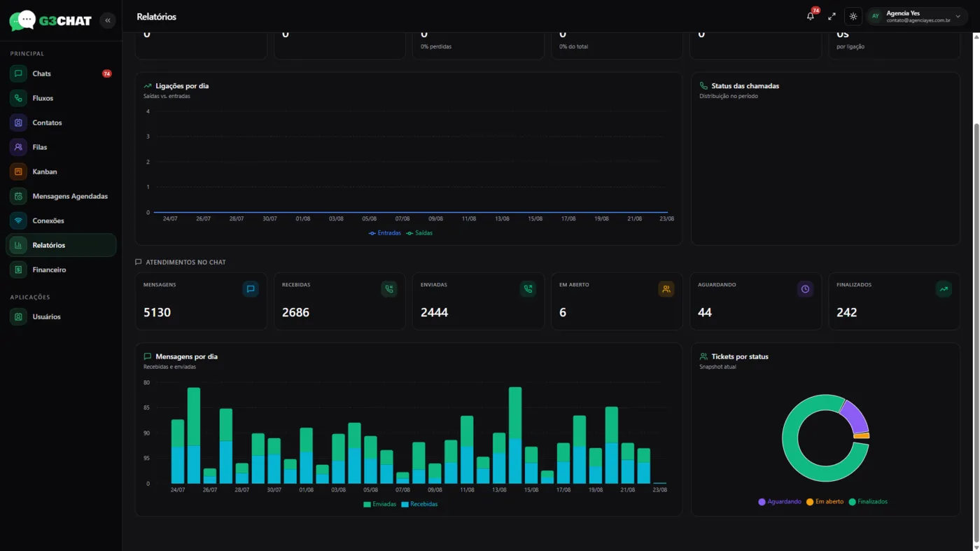Click the Recebidas card incoming icon
The width and height of the screenshot is (980, 551).
389,289
